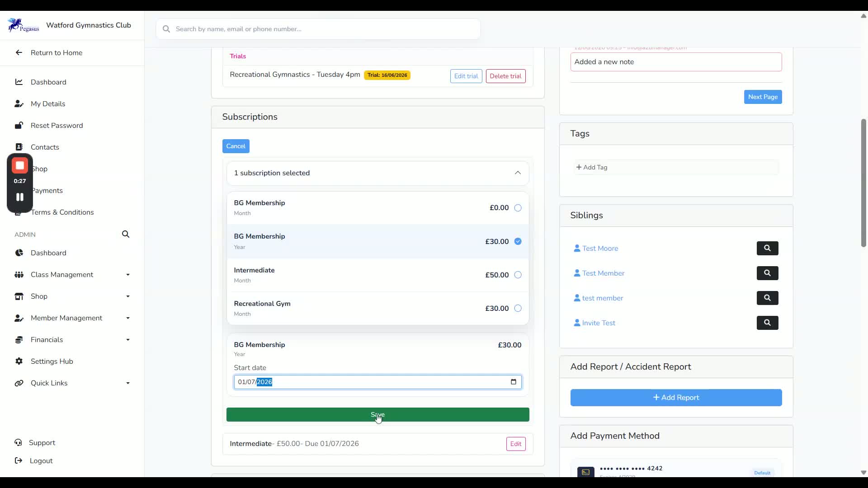Go to My Details page
Screen dimensions: 868x488
pos(48,103)
